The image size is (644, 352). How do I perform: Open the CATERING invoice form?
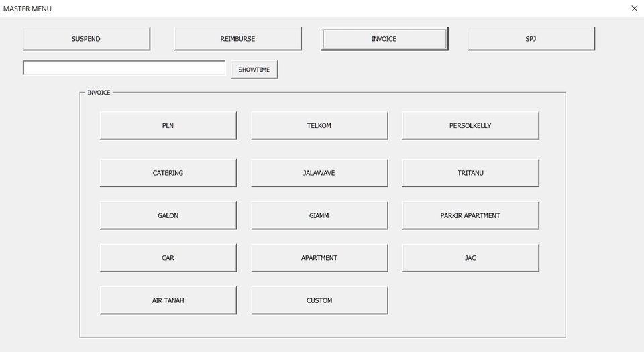[168, 173]
